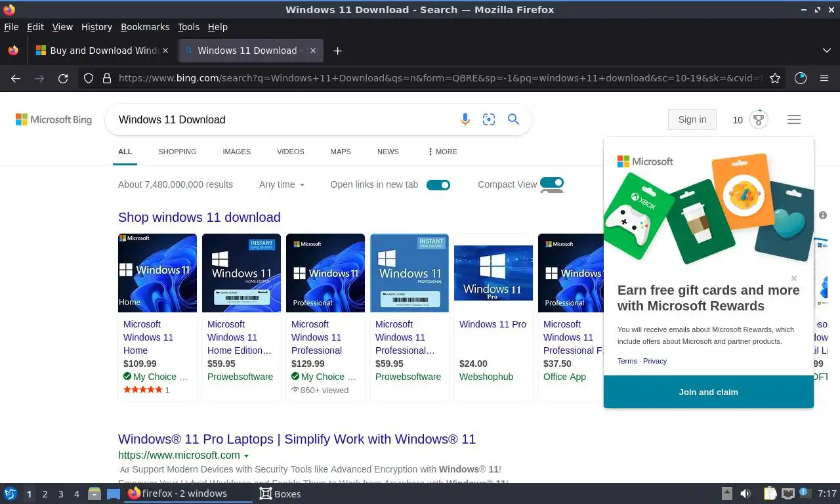Dismiss the Microsoft Rewards popup
Screen dimensions: 840x504
[794, 278]
